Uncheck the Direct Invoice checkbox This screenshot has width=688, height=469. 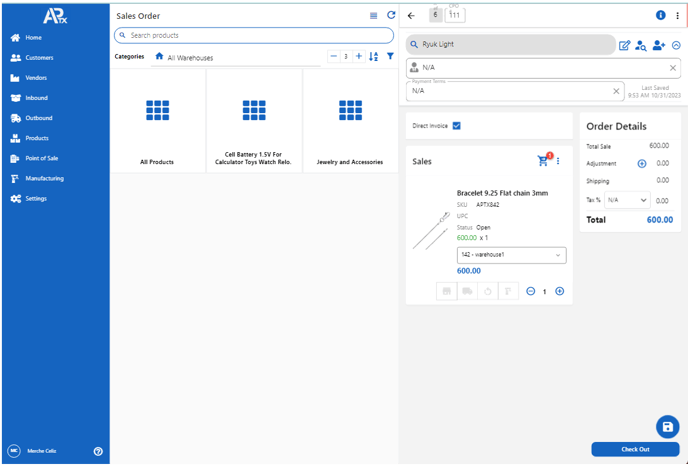tap(456, 126)
